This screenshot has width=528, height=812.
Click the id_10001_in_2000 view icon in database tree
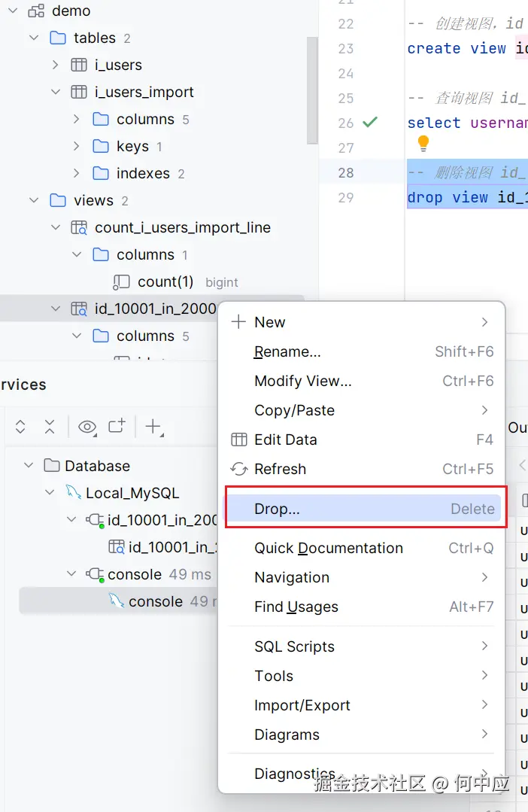[79, 309]
